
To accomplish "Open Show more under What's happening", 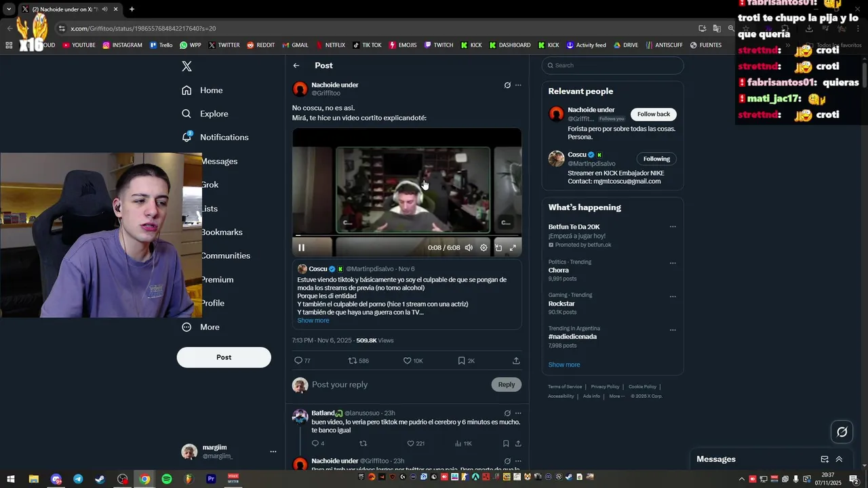I will point(564,365).
